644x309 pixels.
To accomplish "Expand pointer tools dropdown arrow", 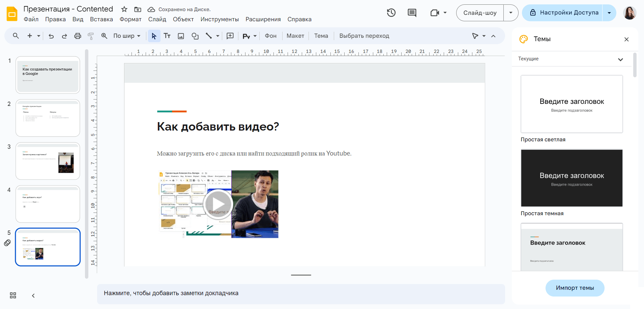I will coord(484,36).
